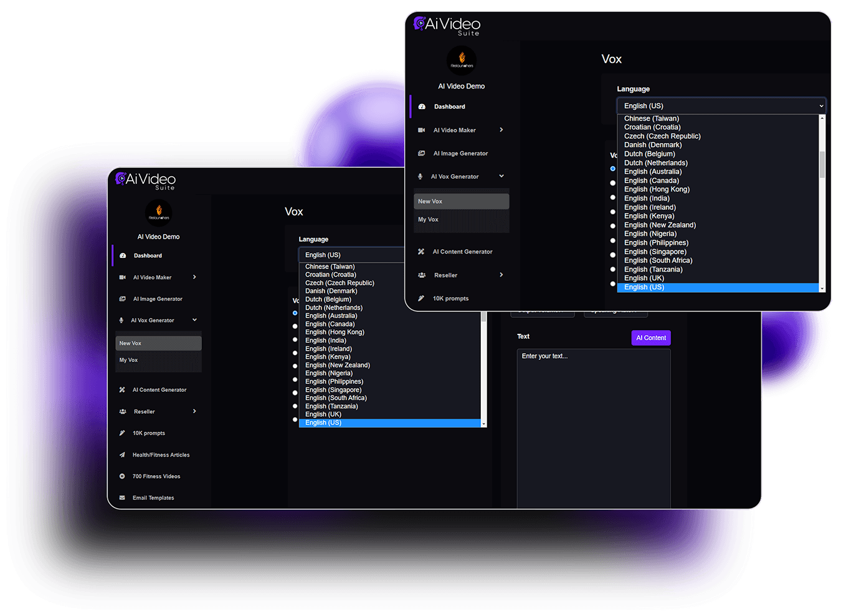Viewport: 841px width, 616px height.
Task: Click AI Video Maker camera icon, front window
Action: pos(422,130)
